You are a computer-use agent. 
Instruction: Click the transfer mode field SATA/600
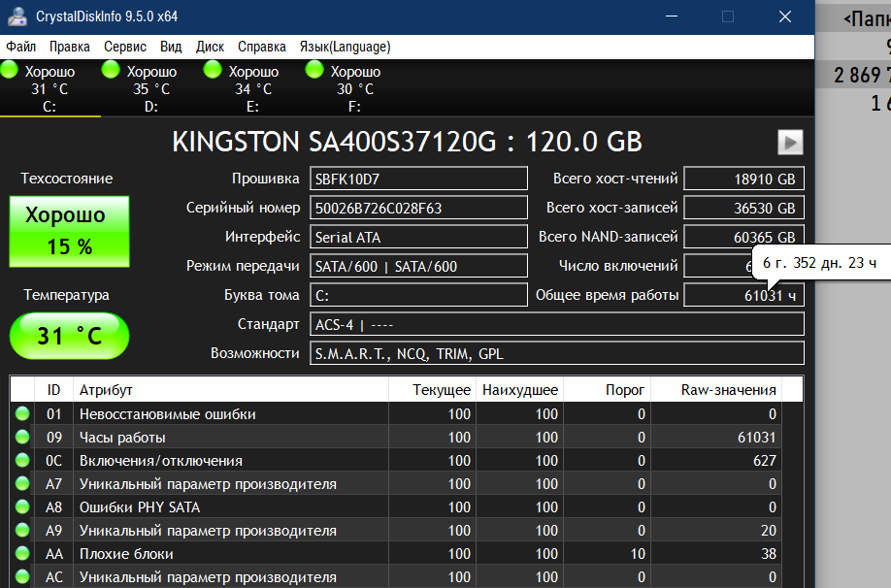(418, 266)
